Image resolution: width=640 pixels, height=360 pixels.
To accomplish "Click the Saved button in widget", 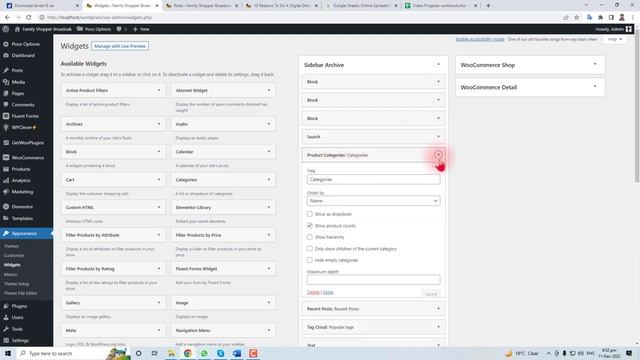I will click(431, 293).
